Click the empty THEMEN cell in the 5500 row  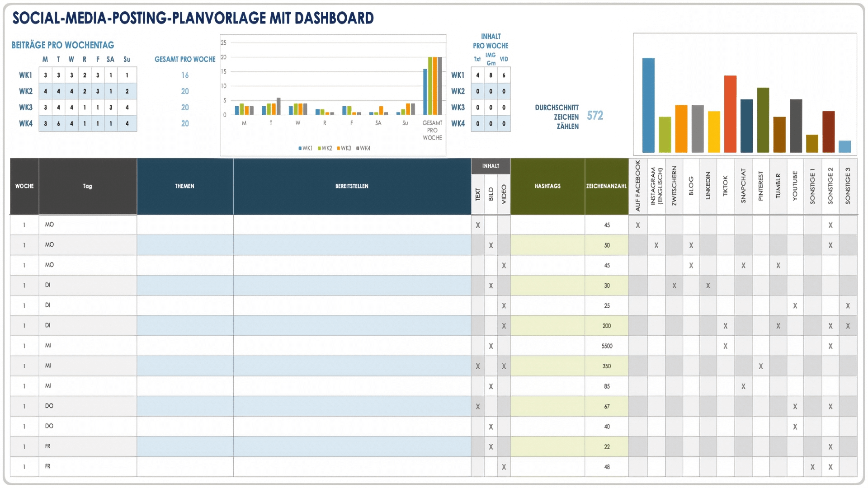point(185,346)
